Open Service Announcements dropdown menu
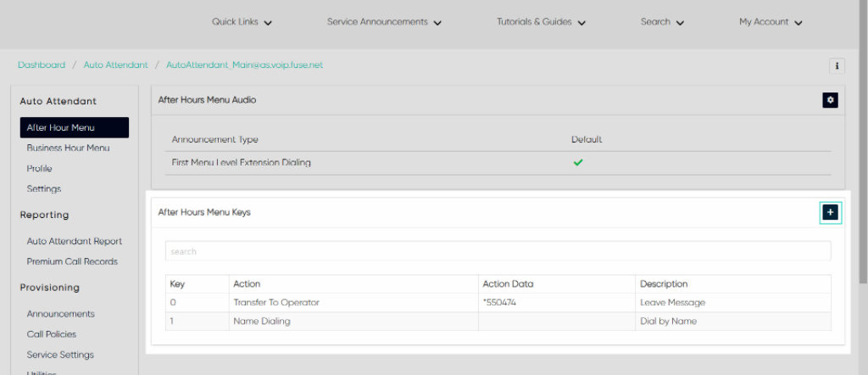The height and width of the screenshot is (375, 868). [x=384, y=22]
